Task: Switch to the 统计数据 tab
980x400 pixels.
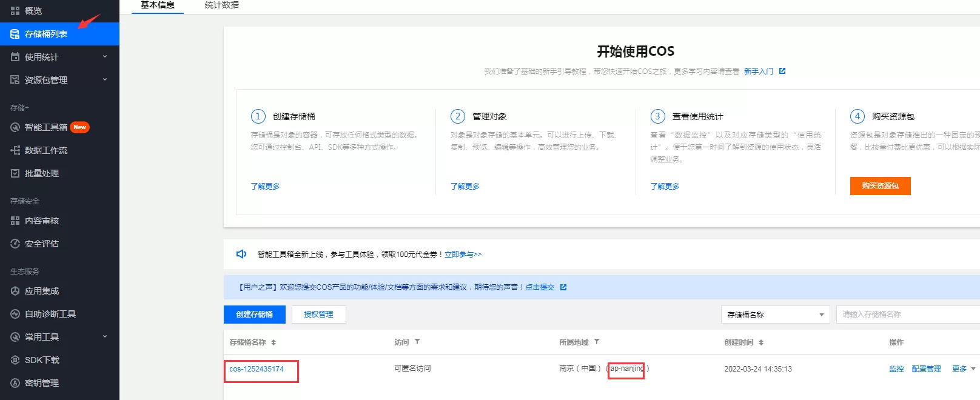Action: click(222, 5)
